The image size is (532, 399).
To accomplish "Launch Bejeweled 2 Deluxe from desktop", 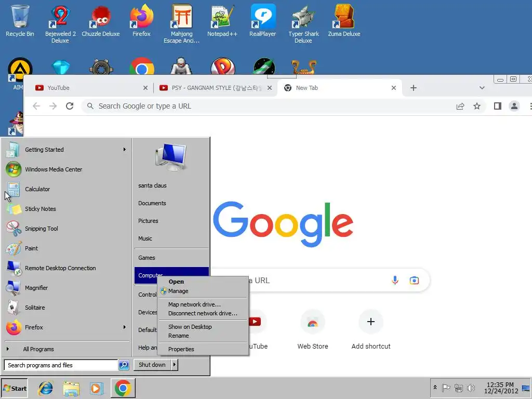I will tap(60, 24).
